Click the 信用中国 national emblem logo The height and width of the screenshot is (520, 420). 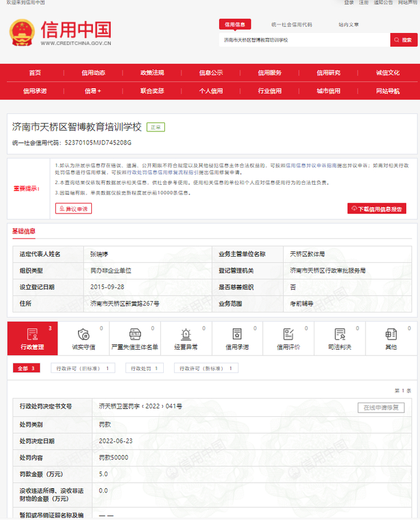22,32
